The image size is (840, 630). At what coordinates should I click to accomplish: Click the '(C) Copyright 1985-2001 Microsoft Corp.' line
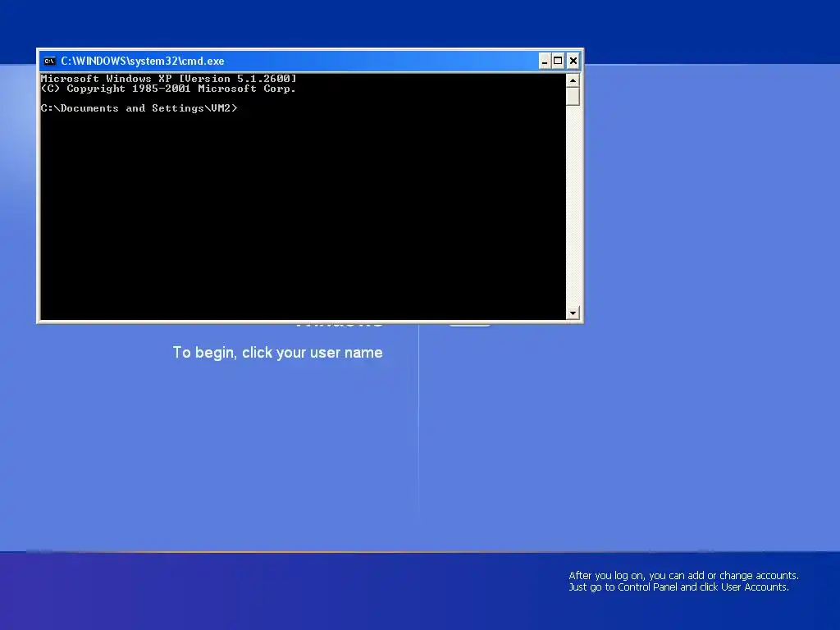click(168, 89)
